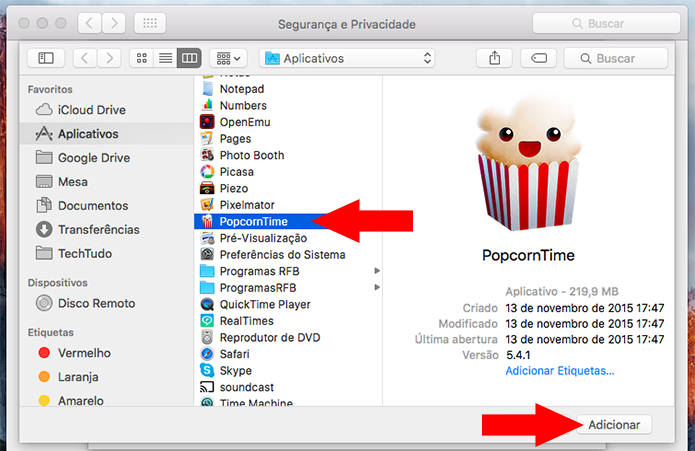Expand ProgramasRFB folder arrow
695x451 pixels.
(377, 287)
